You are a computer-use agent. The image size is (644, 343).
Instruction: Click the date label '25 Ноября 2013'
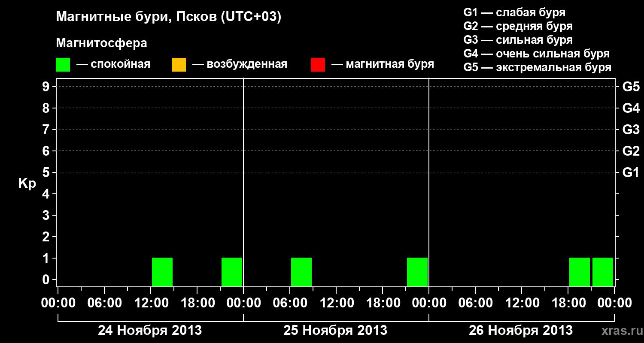point(335,330)
